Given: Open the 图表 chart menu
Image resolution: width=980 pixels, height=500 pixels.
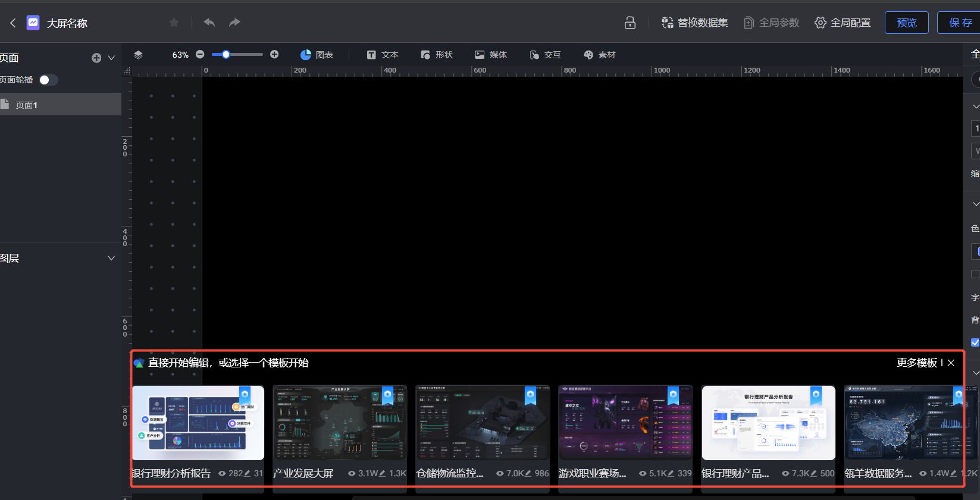Looking at the screenshot, I should pos(317,55).
